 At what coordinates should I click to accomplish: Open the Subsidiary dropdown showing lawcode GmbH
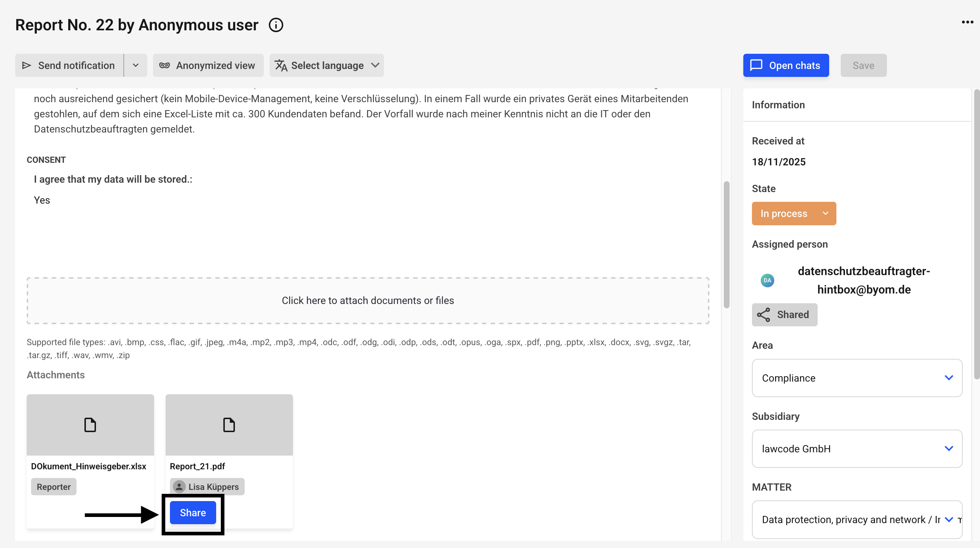coord(857,449)
